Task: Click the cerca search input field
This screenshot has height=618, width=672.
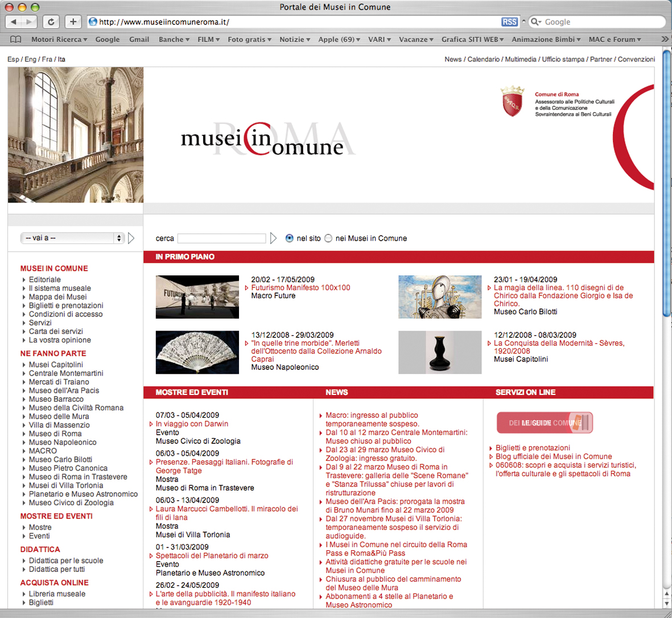Action: [x=221, y=238]
